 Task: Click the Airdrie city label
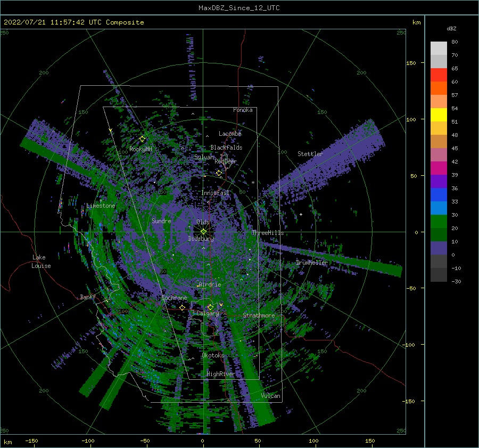[x=210, y=284]
